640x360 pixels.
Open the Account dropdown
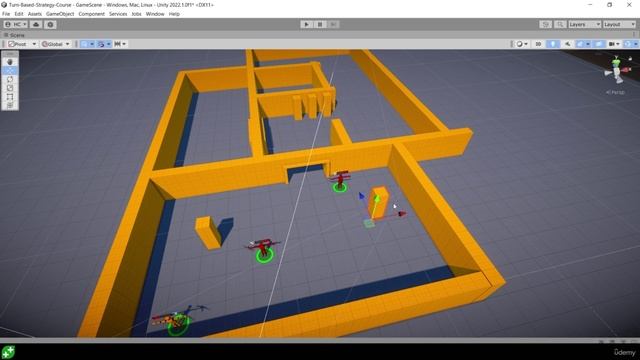[16, 24]
